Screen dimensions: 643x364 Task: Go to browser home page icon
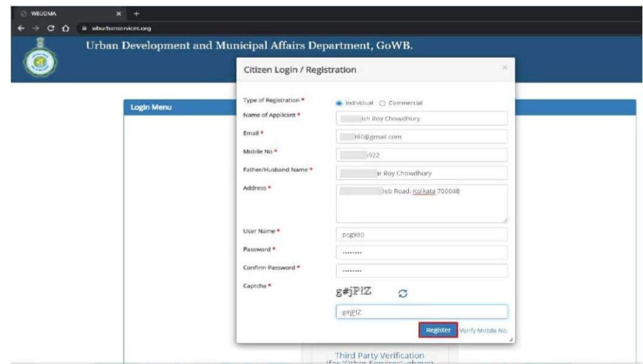(x=65, y=28)
